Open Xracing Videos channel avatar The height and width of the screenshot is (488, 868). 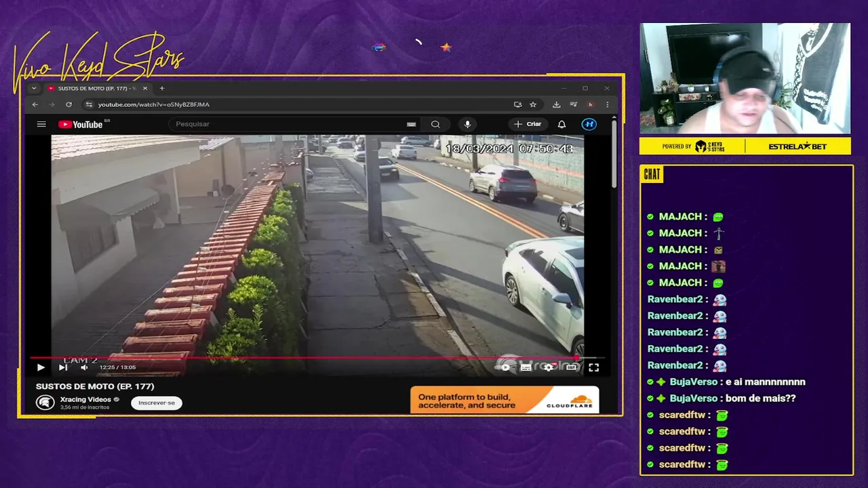coord(45,403)
